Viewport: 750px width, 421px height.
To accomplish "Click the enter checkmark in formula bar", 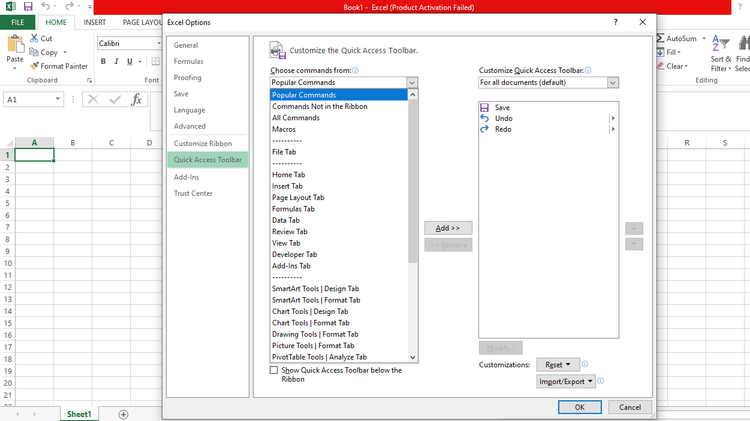I will coord(115,100).
